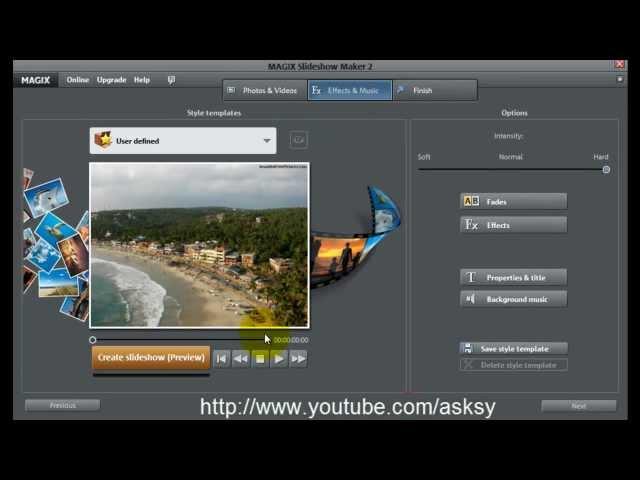The height and width of the screenshot is (480, 640).
Task: Click Create slideshow (Preview) button
Action: tap(151, 358)
